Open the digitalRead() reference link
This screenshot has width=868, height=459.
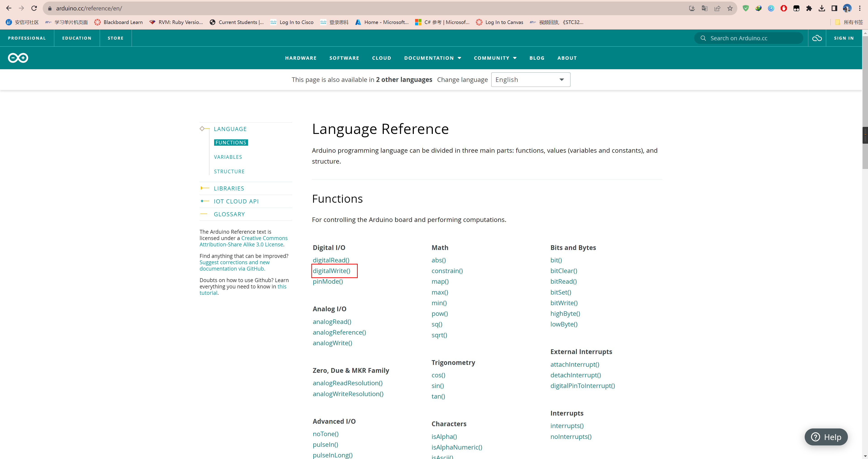click(x=331, y=260)
